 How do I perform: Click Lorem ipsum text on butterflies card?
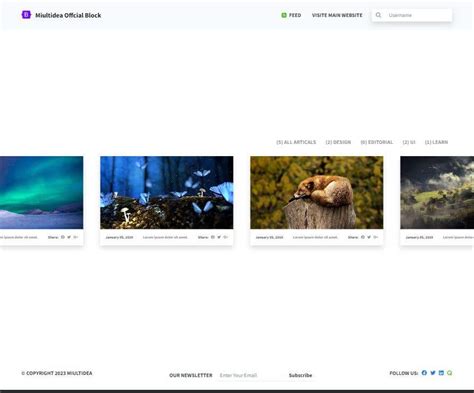[x=165, y=237]
